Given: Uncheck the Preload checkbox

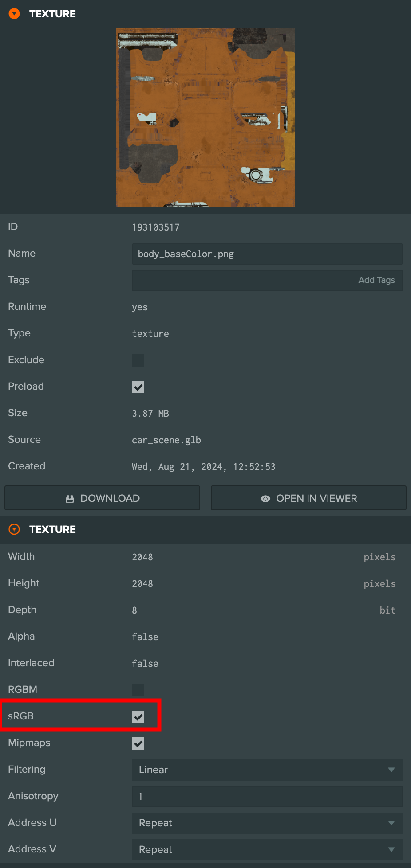Looking at the screenshot, I should (x=138, y=387).
